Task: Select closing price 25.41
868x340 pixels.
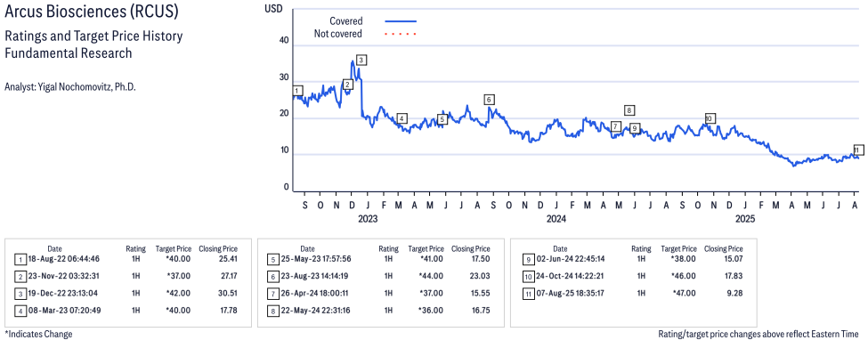Action: pos(228,259)
